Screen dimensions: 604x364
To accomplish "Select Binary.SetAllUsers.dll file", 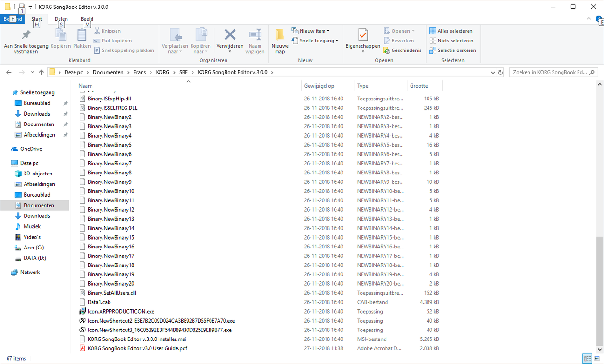I will [112, 293].
